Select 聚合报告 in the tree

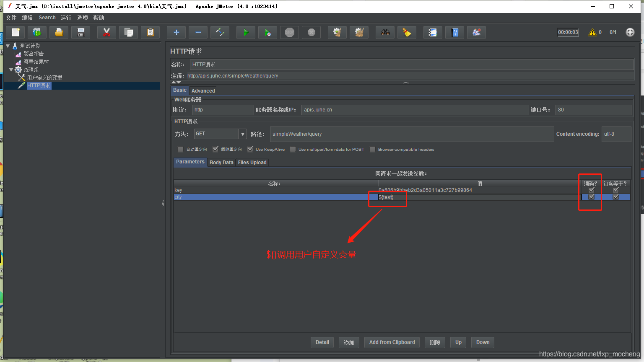[x=33, y=54]
